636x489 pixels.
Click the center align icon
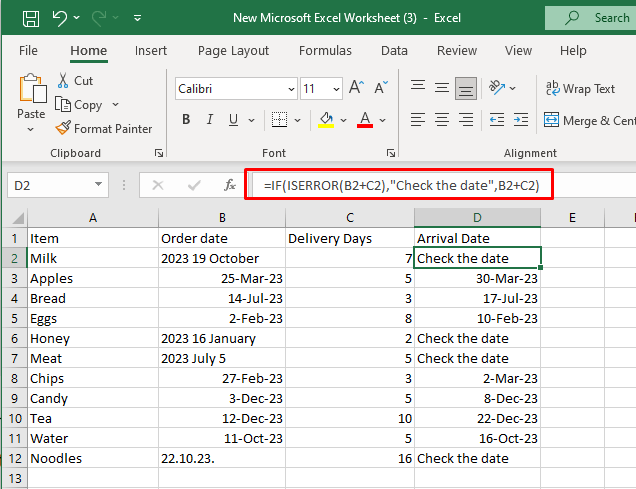pos(443,120)
